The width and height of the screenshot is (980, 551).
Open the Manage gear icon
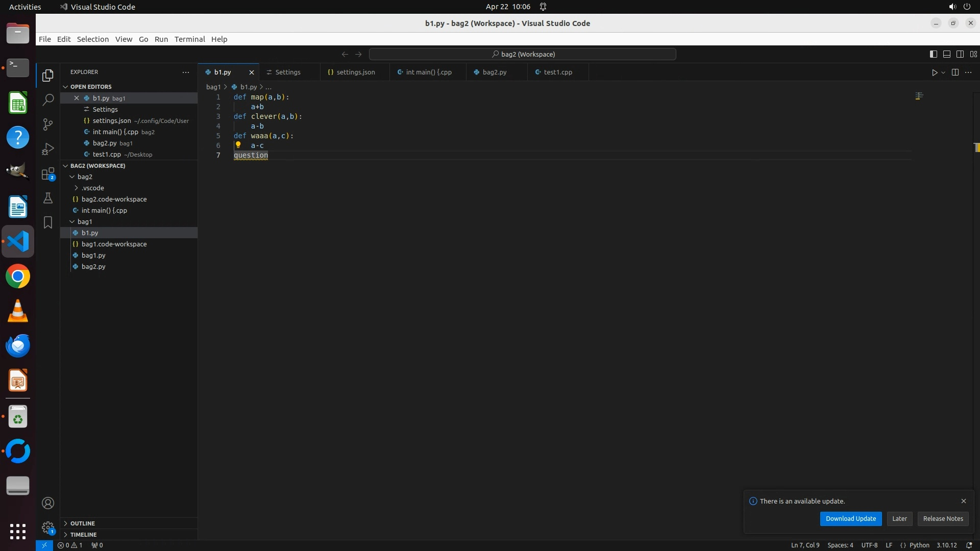[48, 528]
